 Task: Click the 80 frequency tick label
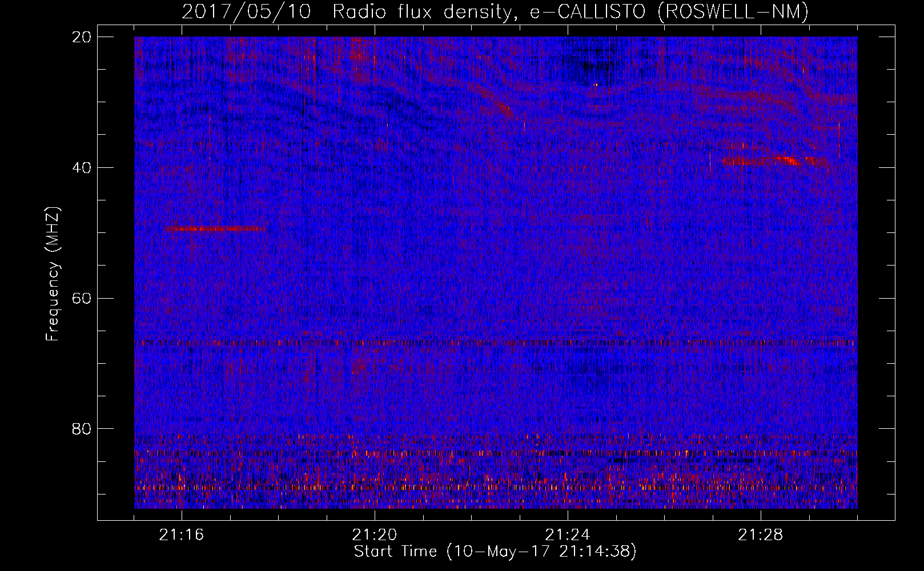[x=82, y=429]
